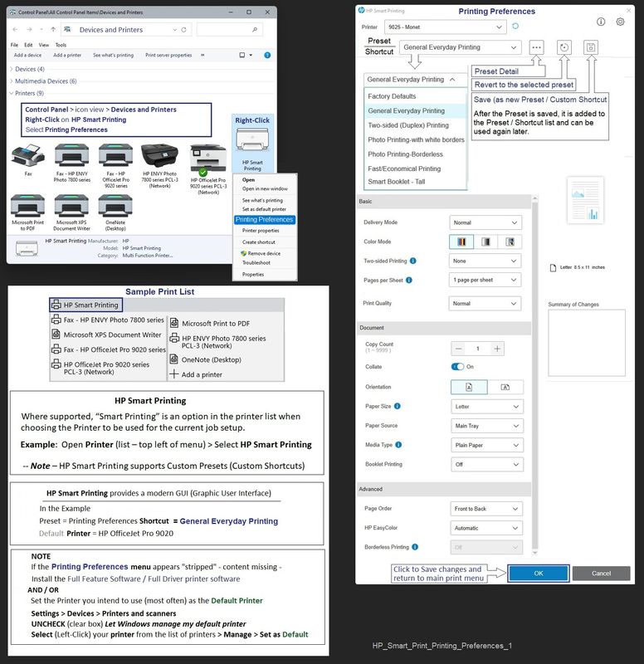Viewport: 644px width, 664px height.
Task: Select HP ENVY Photo 7800 PCL-3 printer icon
Action: [159, 156]
